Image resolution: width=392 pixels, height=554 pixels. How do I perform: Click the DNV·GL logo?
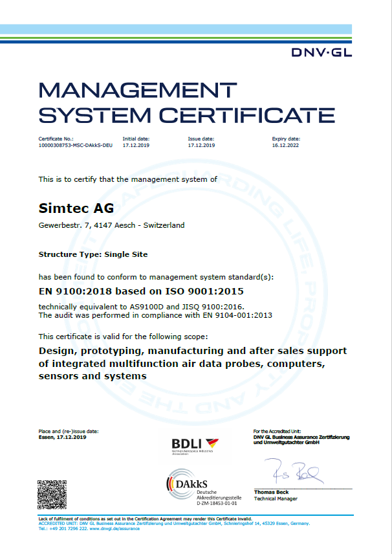(321, 52)
